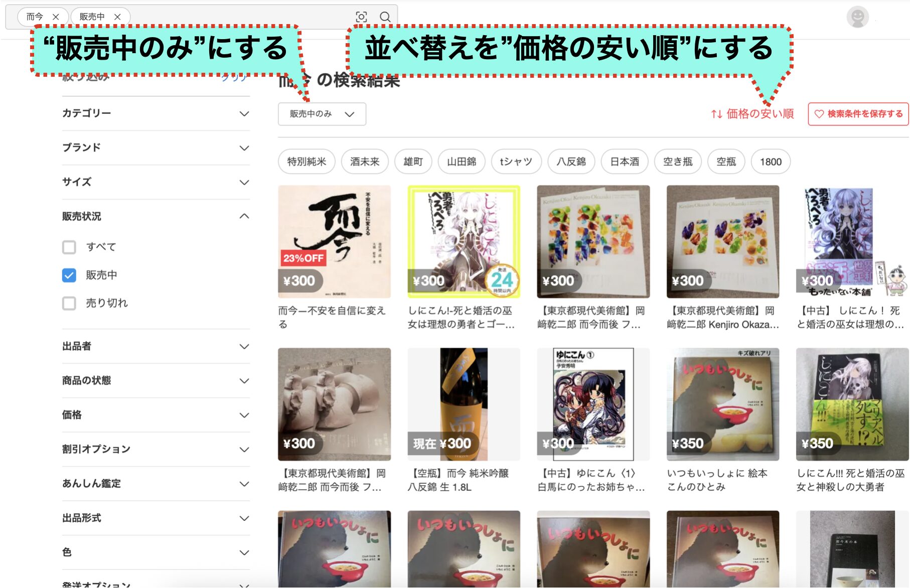
Task: Open the image search camera icon
Action: [361, 17]
